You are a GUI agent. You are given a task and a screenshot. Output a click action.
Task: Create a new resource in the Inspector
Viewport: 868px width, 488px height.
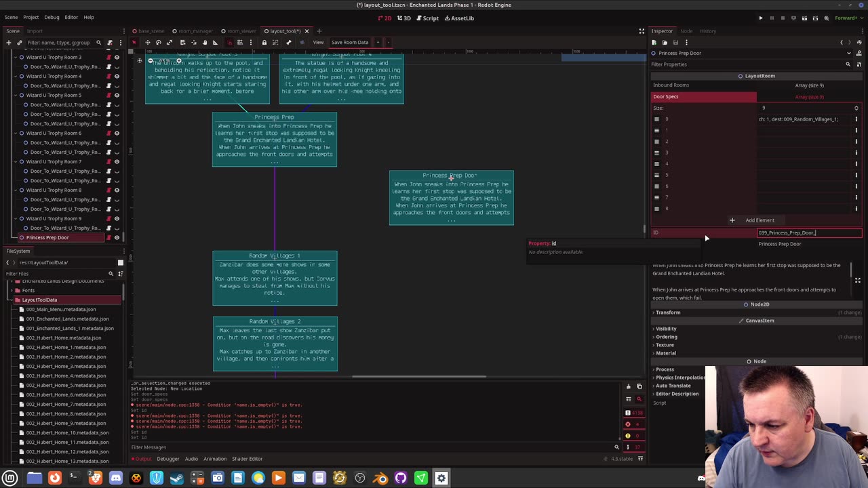pos(654,42)
